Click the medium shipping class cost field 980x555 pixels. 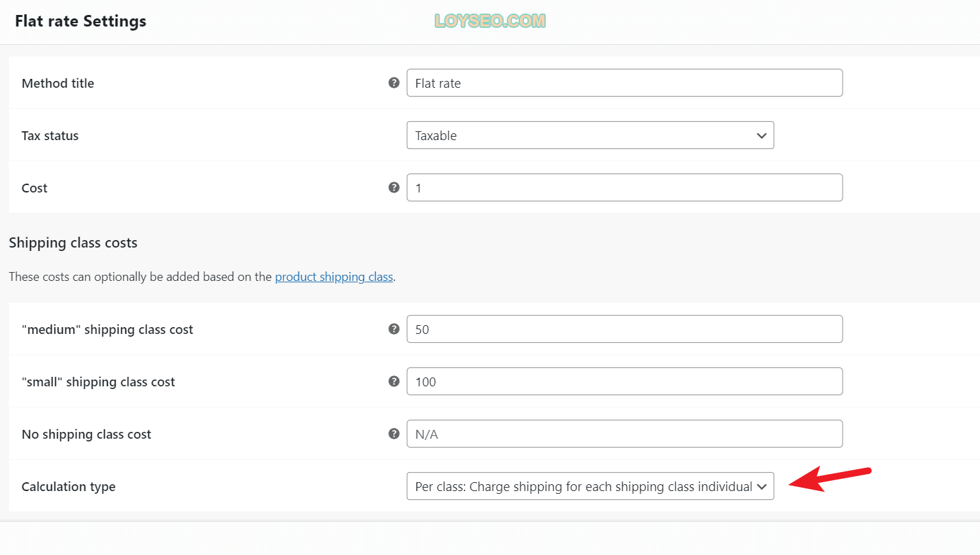click(x=625, y=329)
